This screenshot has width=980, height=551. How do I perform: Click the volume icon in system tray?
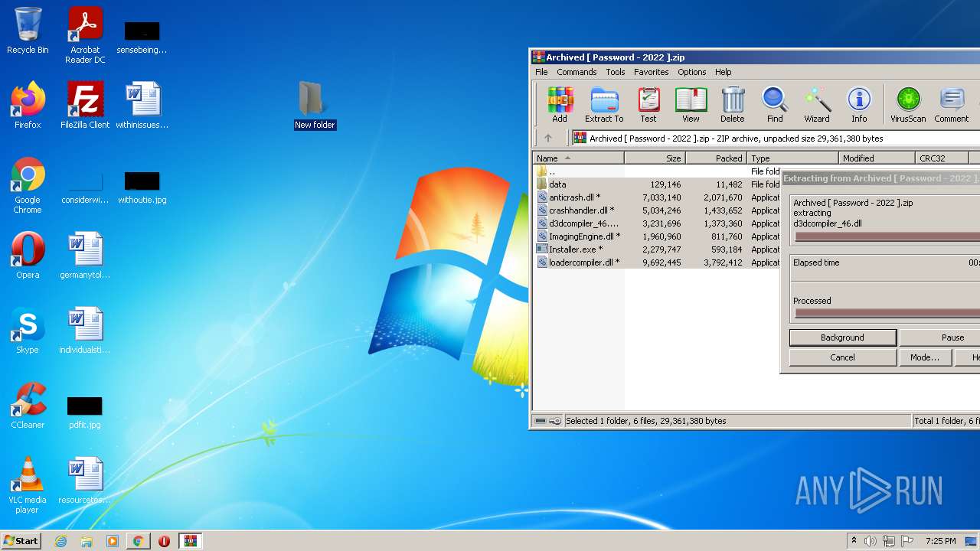tap(870, 541)
